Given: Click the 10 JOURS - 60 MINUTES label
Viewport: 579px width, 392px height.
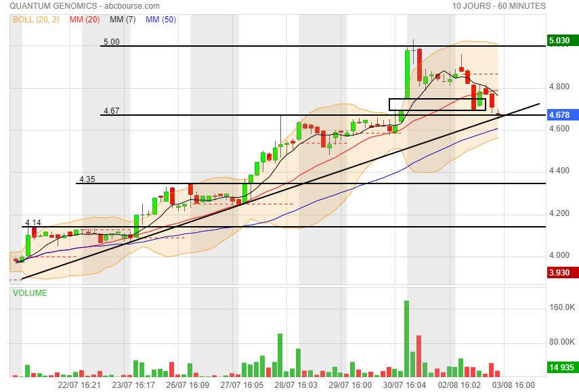Looking at the screenshot, I should [498, 6].
